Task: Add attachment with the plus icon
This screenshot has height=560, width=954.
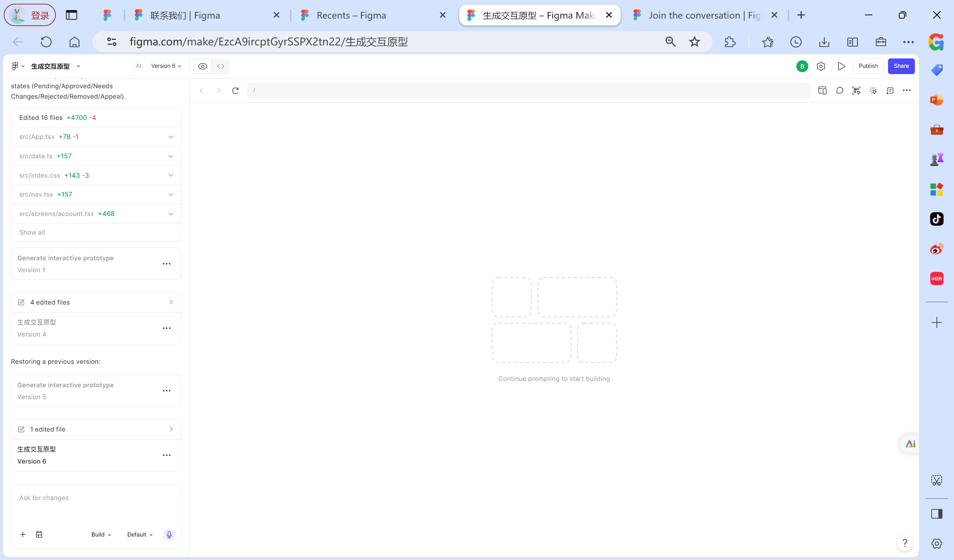Action: (23, 535)
